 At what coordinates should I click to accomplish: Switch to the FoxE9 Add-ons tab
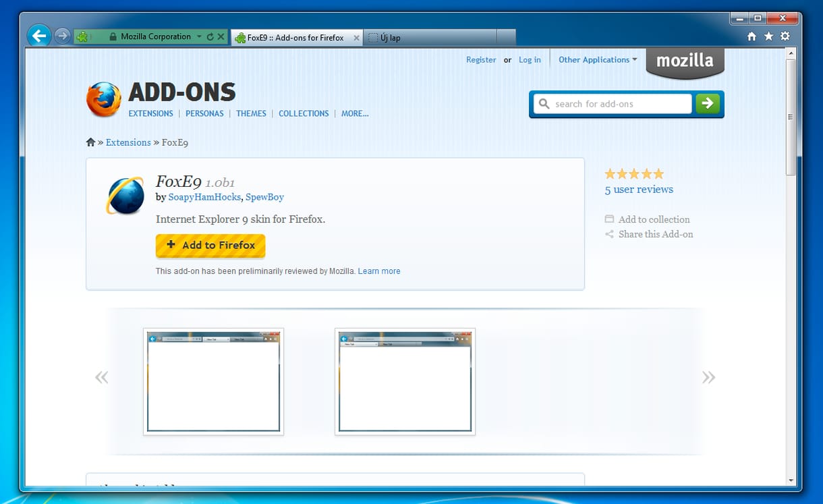click(x=297, y=38)
